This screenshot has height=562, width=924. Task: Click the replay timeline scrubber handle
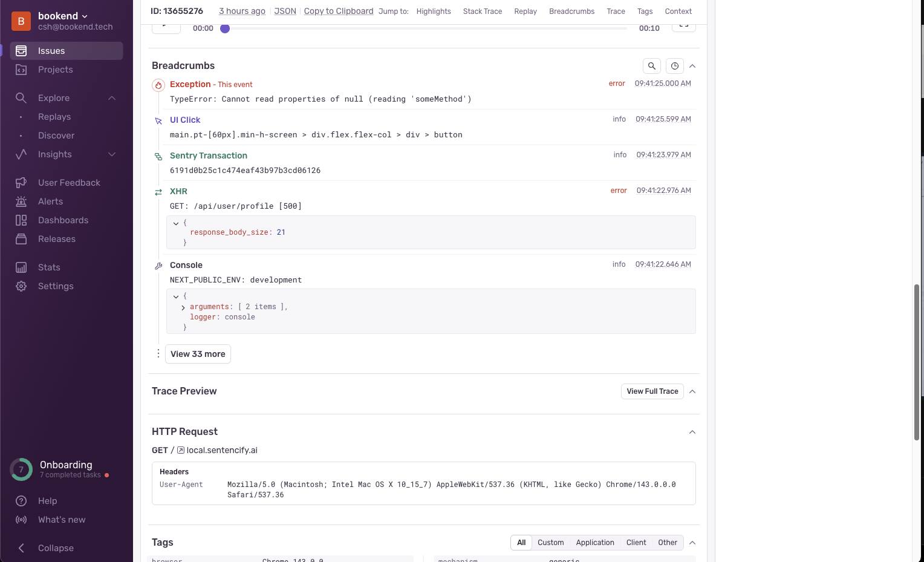pos(225,28)
